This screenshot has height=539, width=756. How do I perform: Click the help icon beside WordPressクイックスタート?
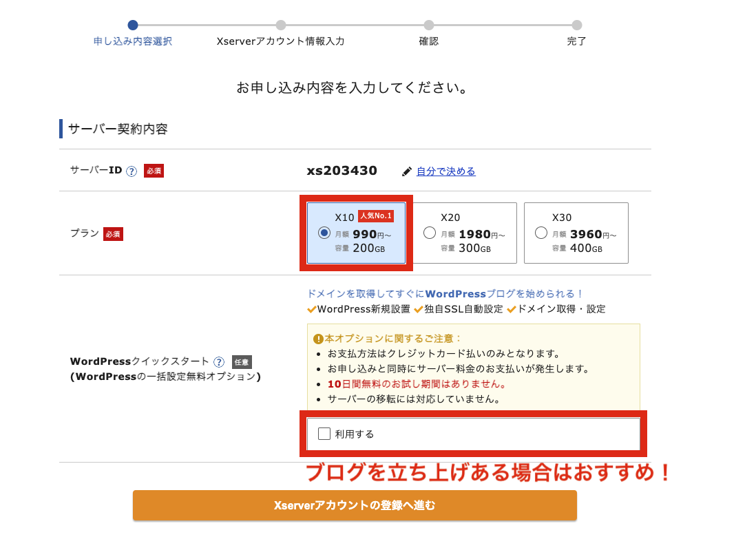219,362
